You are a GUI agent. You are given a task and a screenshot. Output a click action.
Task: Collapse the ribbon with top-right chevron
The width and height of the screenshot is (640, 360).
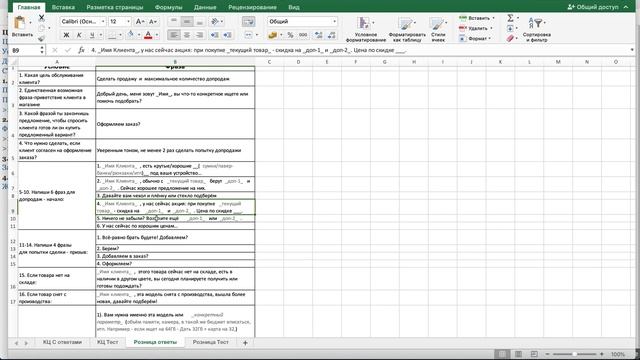click(x=626, y=7)
